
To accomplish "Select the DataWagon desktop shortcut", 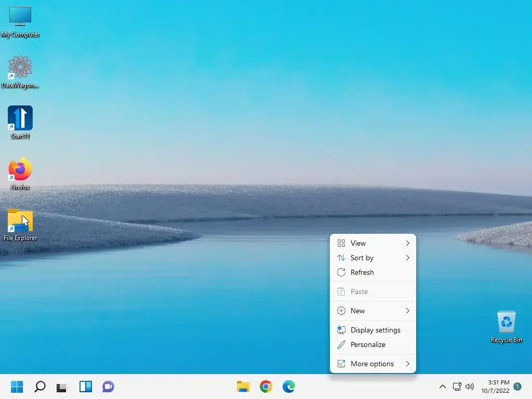I will pyautogui.click(x=20, y=72).
